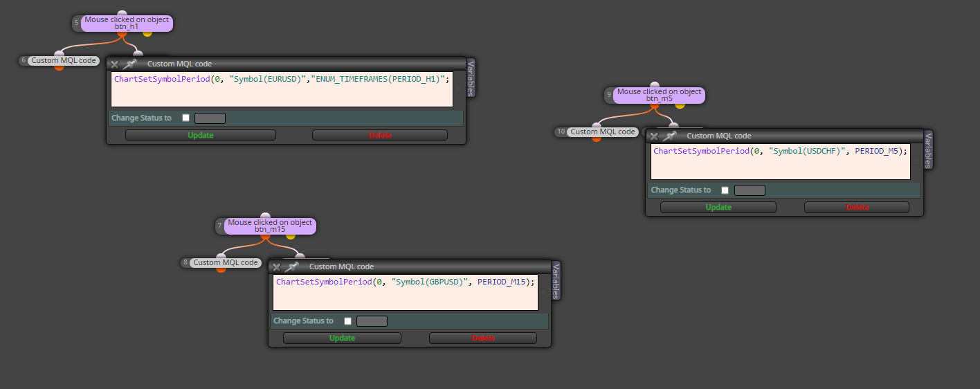
Task: Click Delete in the USDCHF code dialog
Action: point(857,207)
